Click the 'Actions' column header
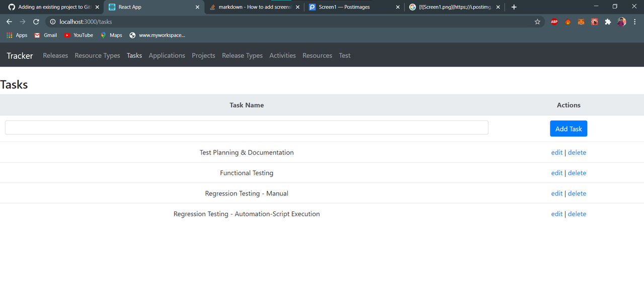The width and height of the screenshot is (644, 291). 569,105
